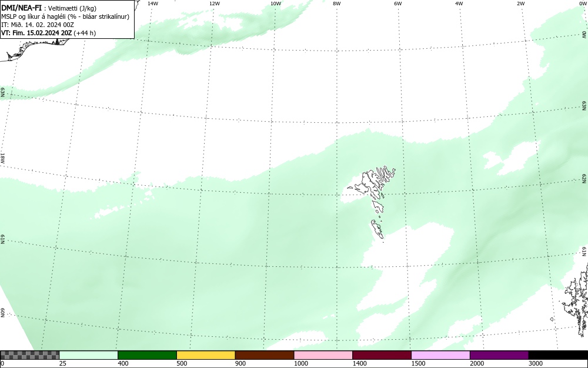Click the 63N latitude label on left edge

(x=2, y=92)
